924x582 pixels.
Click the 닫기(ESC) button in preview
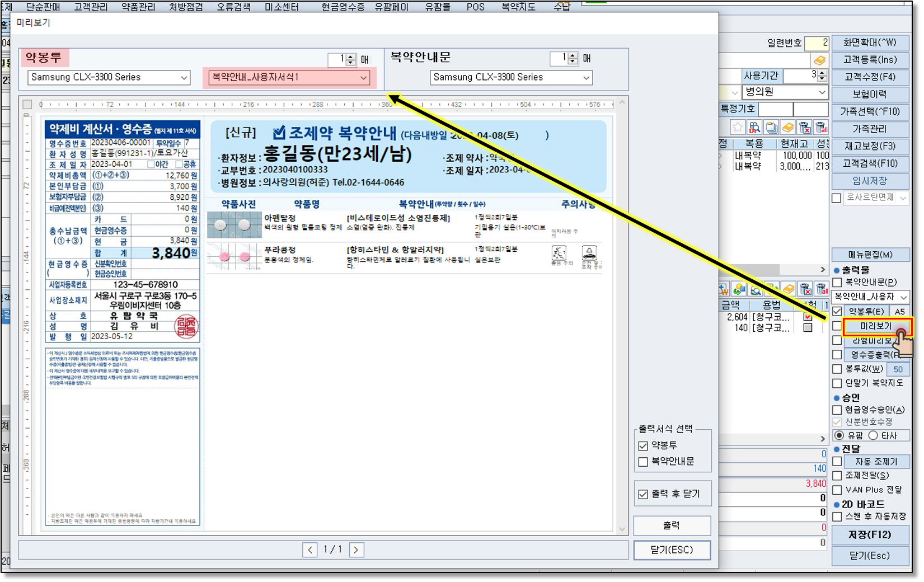672,550
